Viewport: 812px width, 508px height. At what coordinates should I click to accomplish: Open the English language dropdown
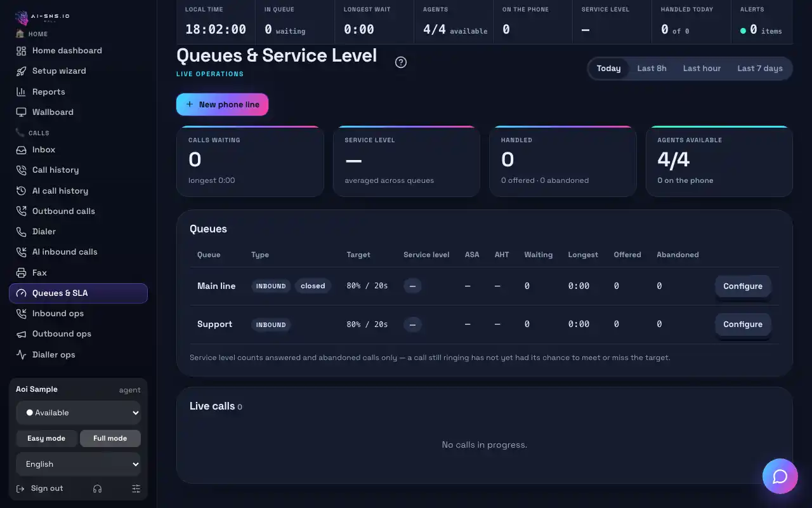point(79,464)
